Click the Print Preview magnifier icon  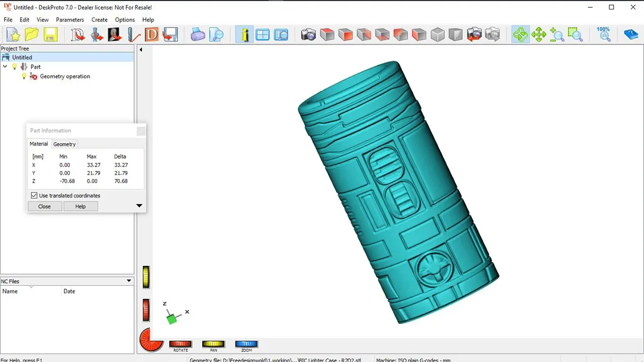pyautogui.click(x=216, y=35)
